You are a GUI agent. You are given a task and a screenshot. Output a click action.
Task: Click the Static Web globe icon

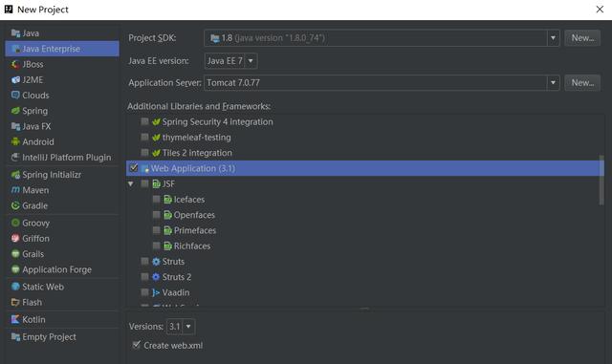click(x=15, y=287)
